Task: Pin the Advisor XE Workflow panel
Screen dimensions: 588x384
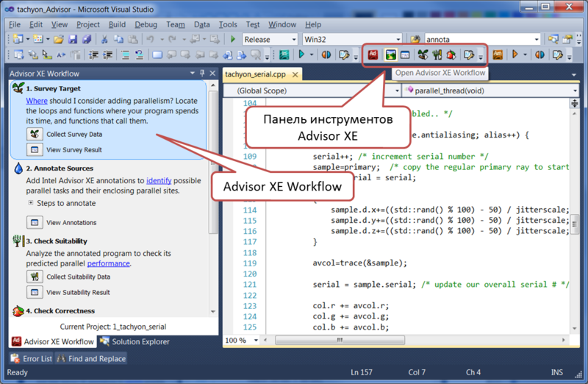Action: click(203, 74)
